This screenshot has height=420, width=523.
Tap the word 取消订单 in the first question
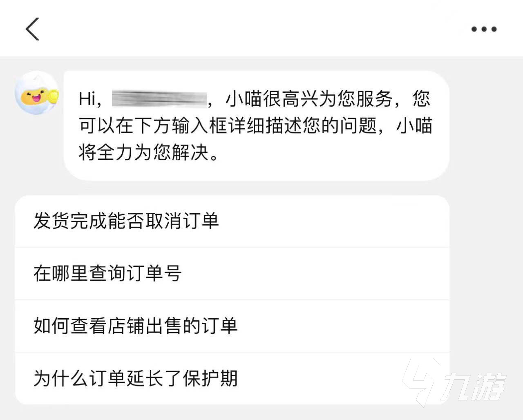pos(182,221)
